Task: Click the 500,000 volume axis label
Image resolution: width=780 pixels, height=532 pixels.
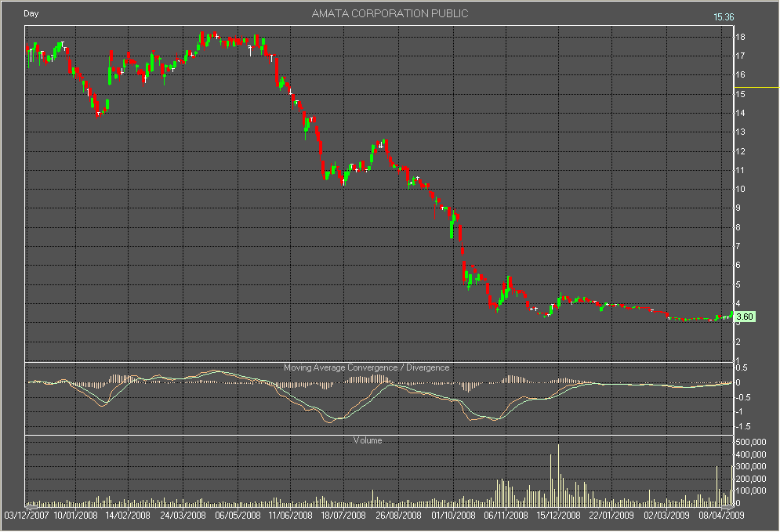Action: [x=751, y=442]
